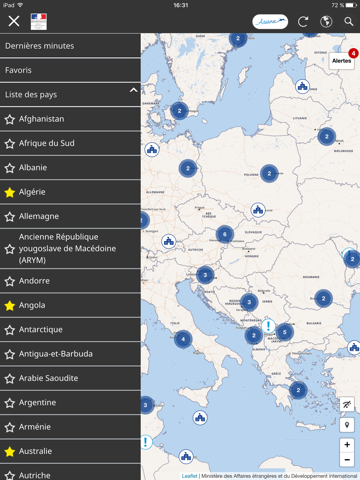This screenshot has height=480, width=360.
Task: Open the Favoris menu item
Action: click(x=70, y=70)
